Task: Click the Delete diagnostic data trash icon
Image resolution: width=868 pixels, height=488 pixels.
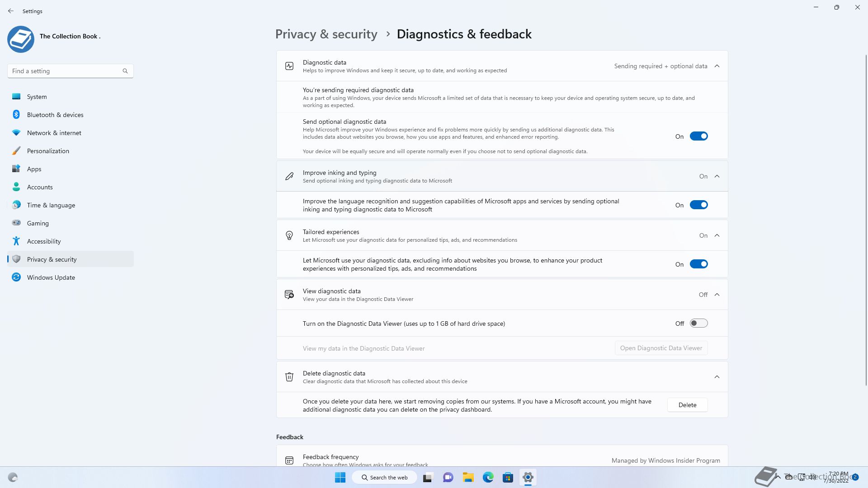Action: click(x=289, y=377)
